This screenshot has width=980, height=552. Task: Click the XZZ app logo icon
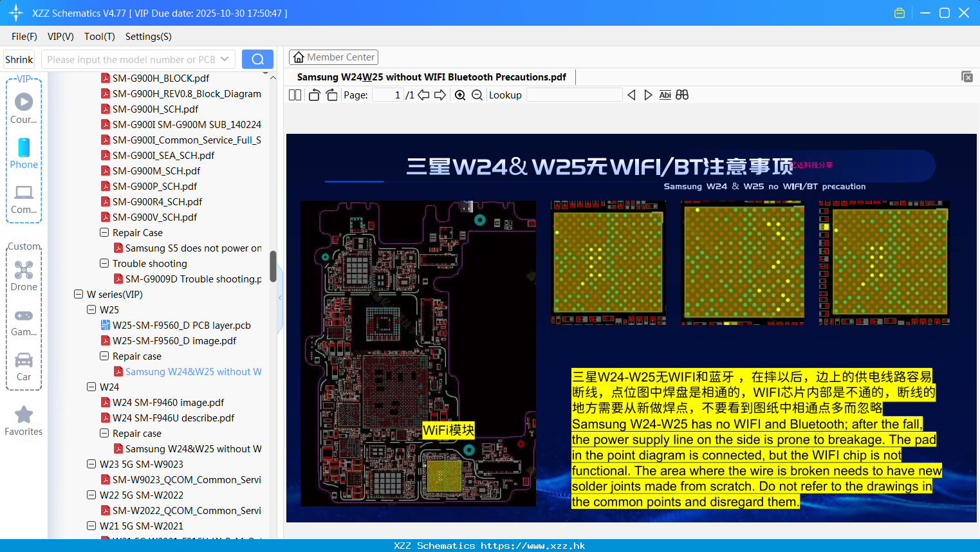(16, 13)
